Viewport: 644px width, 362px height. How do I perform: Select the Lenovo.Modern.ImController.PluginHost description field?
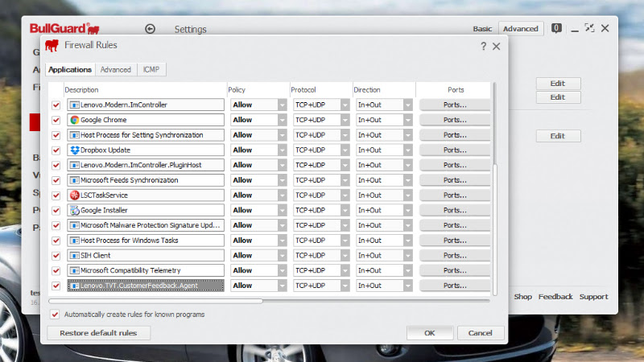[x=146, y=165]
